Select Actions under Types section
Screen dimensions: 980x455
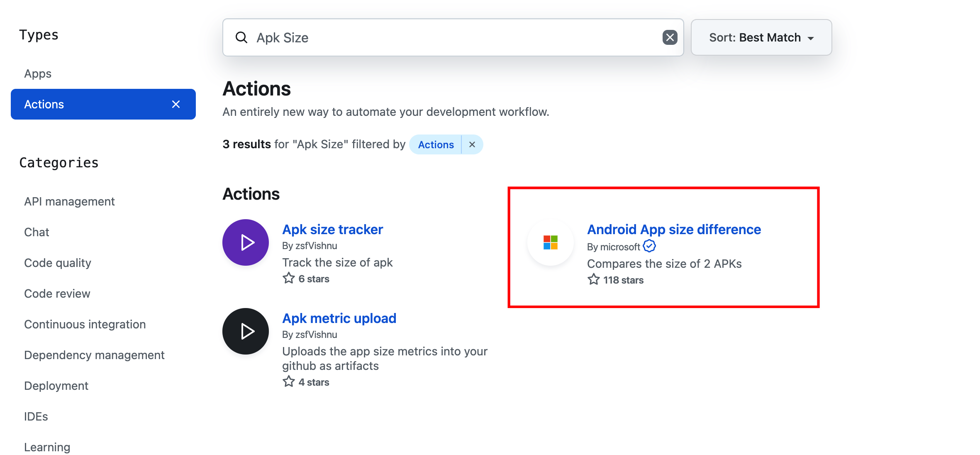[103, 104]
